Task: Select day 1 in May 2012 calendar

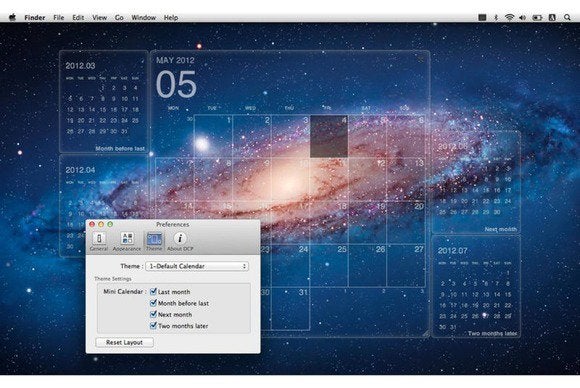Action: click(x=213, y=136)
